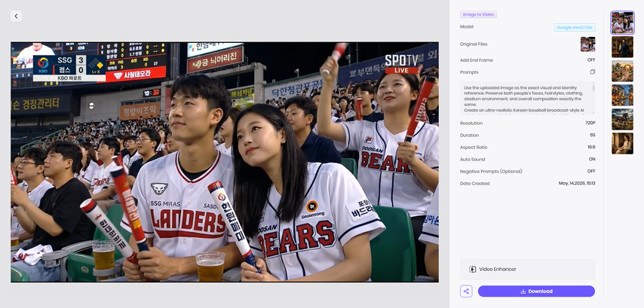Select the fifth history thumbnail with horse rider
Screen dimensions: 644x308
pos(622,119)
